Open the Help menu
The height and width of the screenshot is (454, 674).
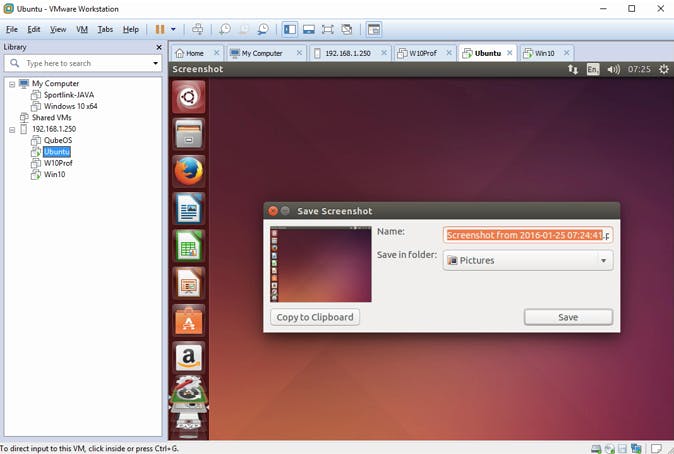(x=131, y=29)
